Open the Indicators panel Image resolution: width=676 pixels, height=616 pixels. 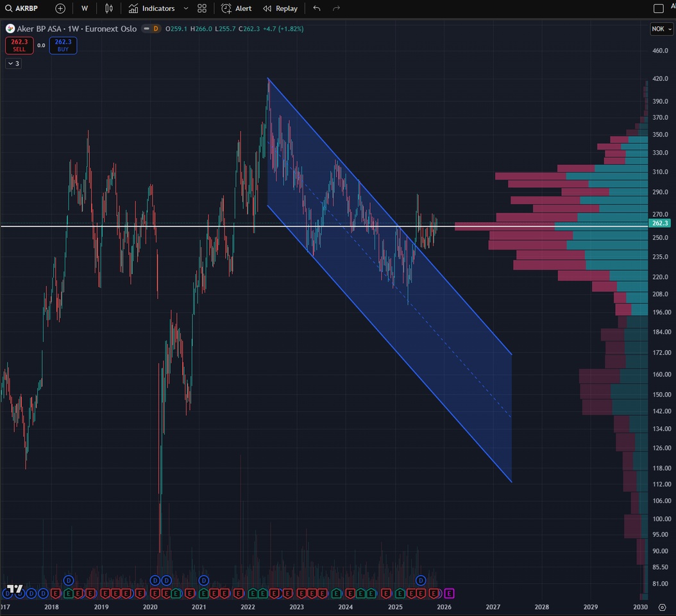click(151, 8)
